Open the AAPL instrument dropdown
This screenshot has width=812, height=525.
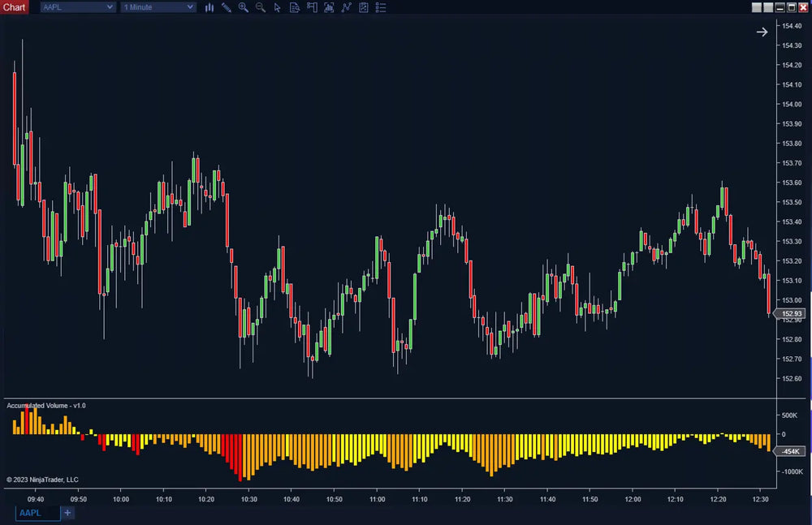[x=77, y=7]
